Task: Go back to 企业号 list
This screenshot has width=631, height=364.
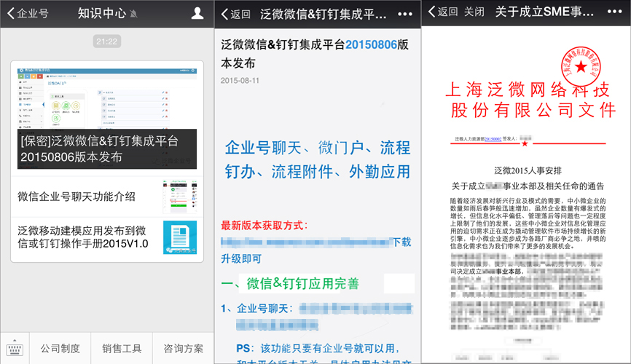Action: click(28, 13)
